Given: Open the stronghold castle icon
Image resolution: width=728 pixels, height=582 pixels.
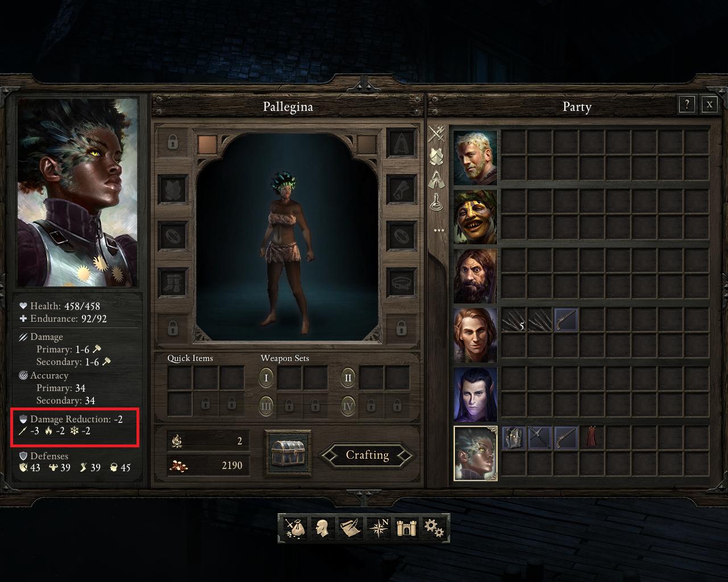Looking at the screenshot, I should (406, 528).
